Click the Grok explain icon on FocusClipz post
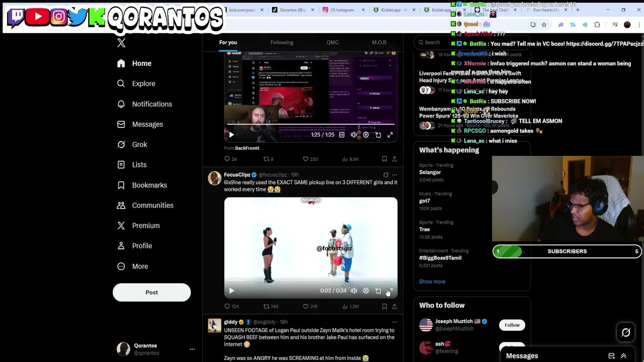Viewport: 644px width, 362px height. tap(385, 175)
